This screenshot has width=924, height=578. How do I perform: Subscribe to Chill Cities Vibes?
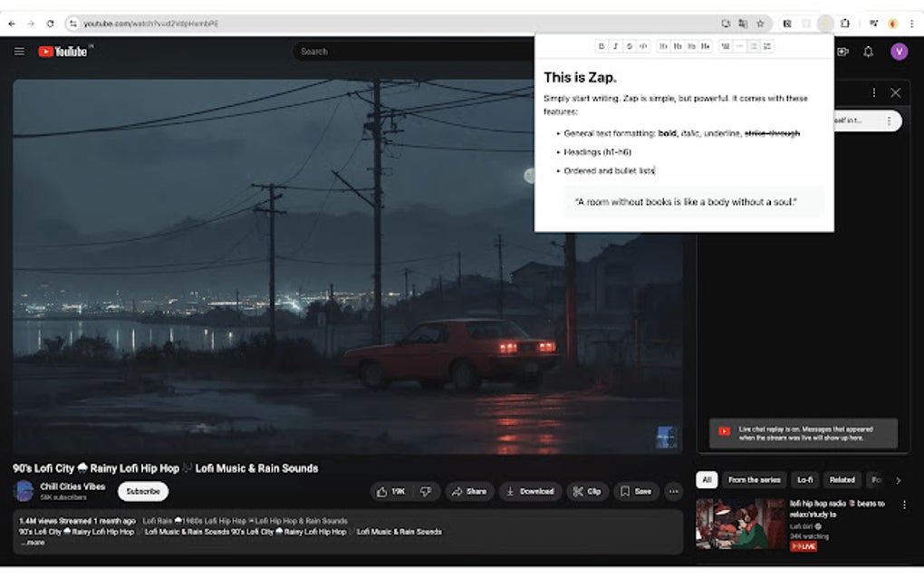[x=141, y=491]
